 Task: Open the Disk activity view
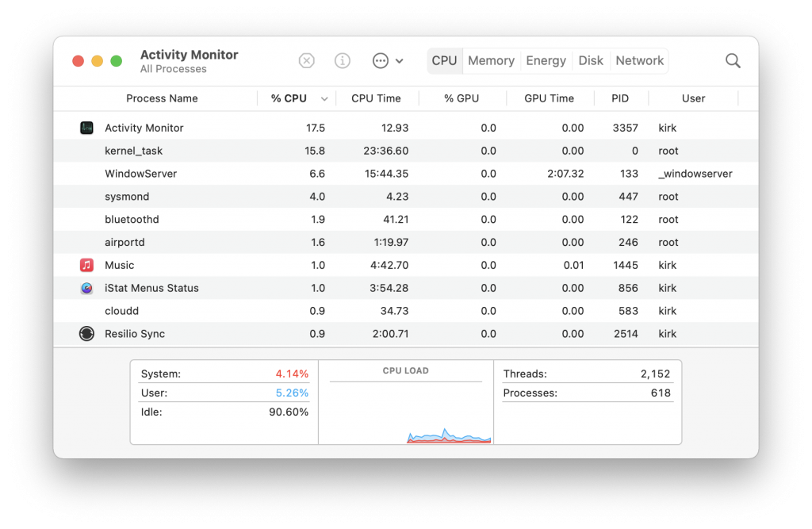[x=591, y=60]
